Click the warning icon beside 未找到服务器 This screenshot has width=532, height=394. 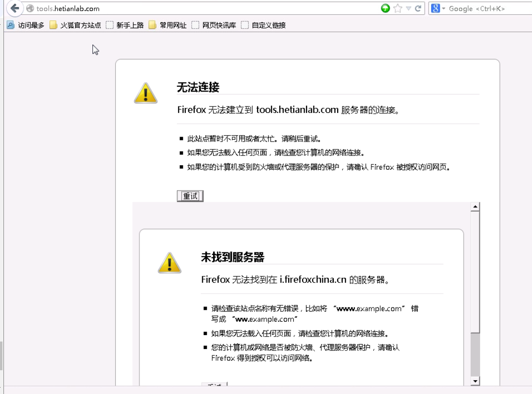point(169,262)
